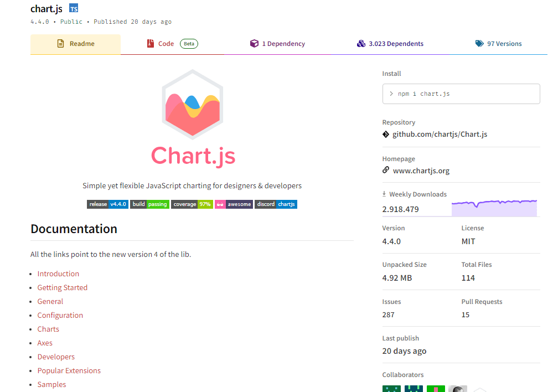Switch to the Code tab
Viewport: 553px width, 392px height.
point(173,44)
